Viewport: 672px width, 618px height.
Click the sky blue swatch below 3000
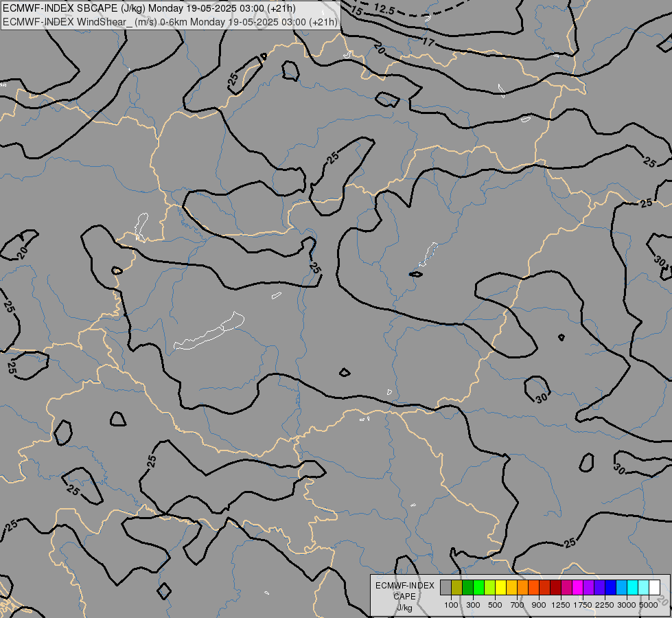pos(621,588)
